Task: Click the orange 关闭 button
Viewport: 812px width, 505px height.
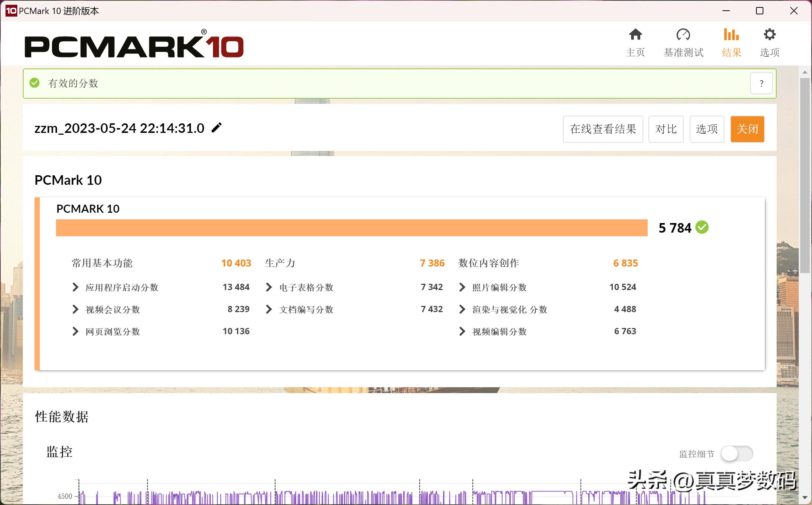Action: (x=747, y=129)
